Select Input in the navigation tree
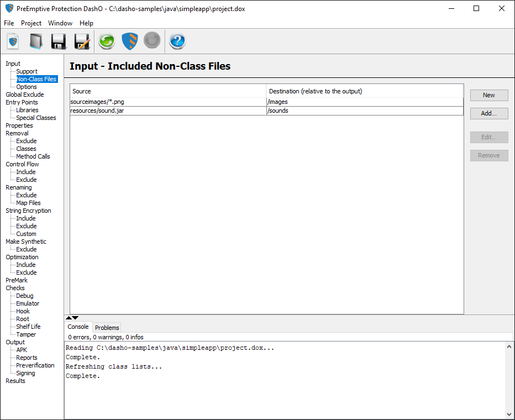The image size is (515, 420). [13, 64]
